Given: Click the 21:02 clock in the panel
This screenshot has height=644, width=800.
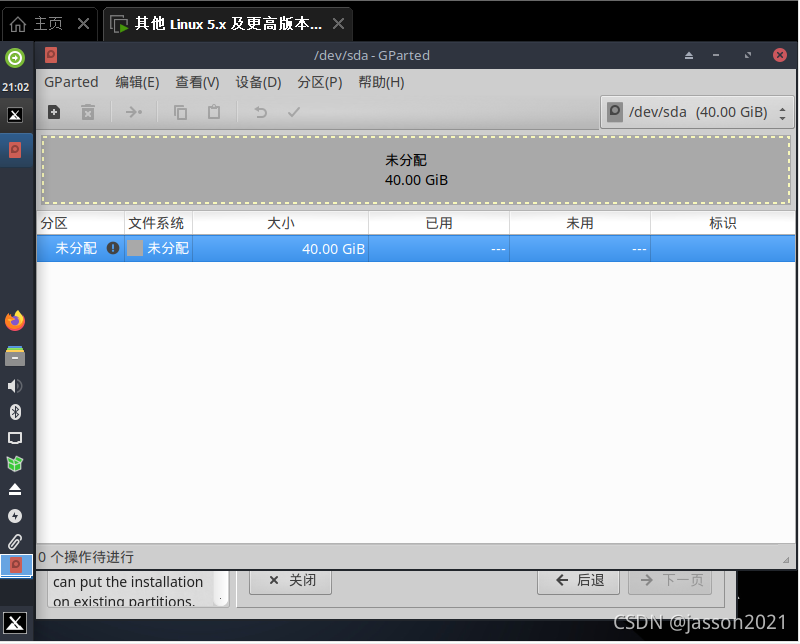Looking at the screenshot, I should (x=16, y=87).
